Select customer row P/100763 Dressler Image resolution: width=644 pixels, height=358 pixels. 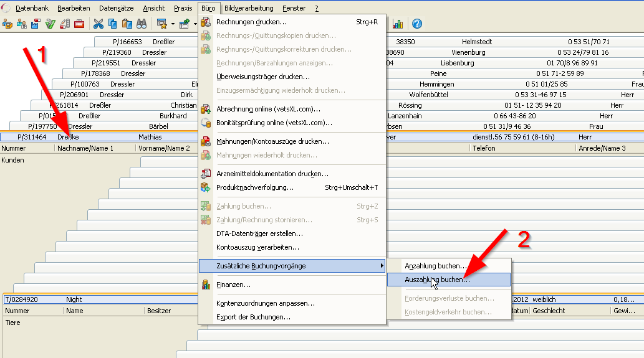pyautogui.click(x=125, y=84)
